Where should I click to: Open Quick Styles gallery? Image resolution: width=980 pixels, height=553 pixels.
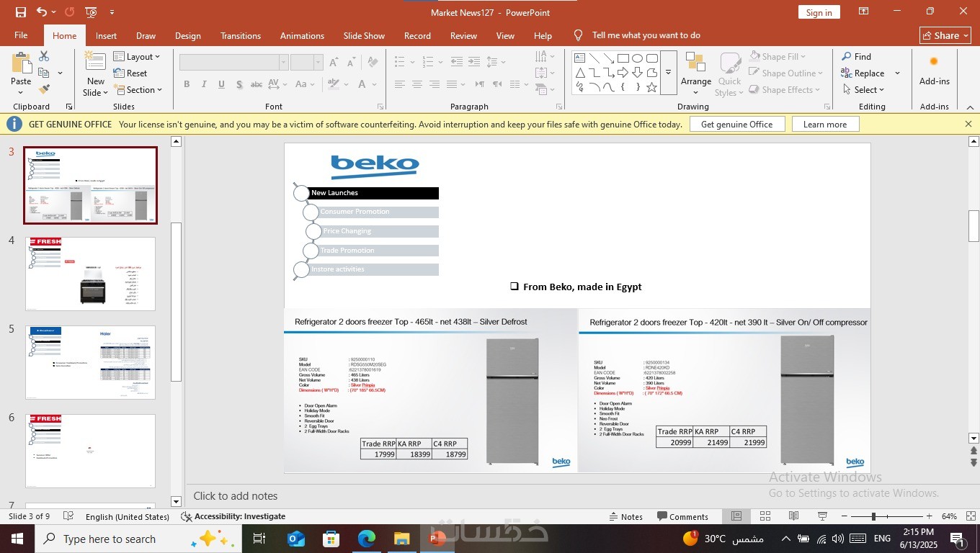point(729,73)
